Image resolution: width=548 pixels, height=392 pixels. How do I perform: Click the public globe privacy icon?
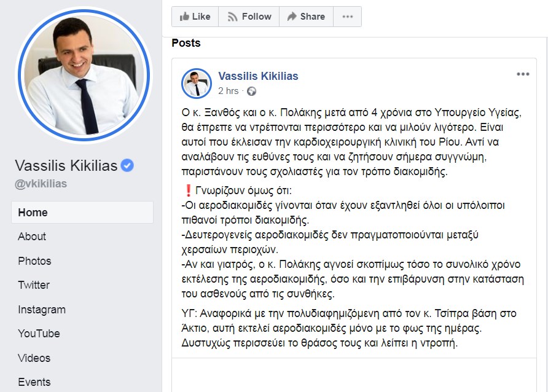[x=251, y=91]
